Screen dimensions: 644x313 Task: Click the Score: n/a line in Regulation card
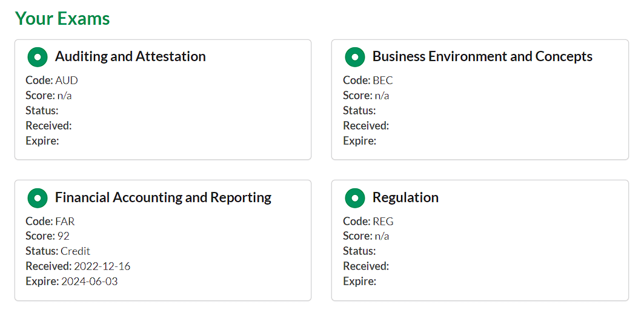pos(366,236)
